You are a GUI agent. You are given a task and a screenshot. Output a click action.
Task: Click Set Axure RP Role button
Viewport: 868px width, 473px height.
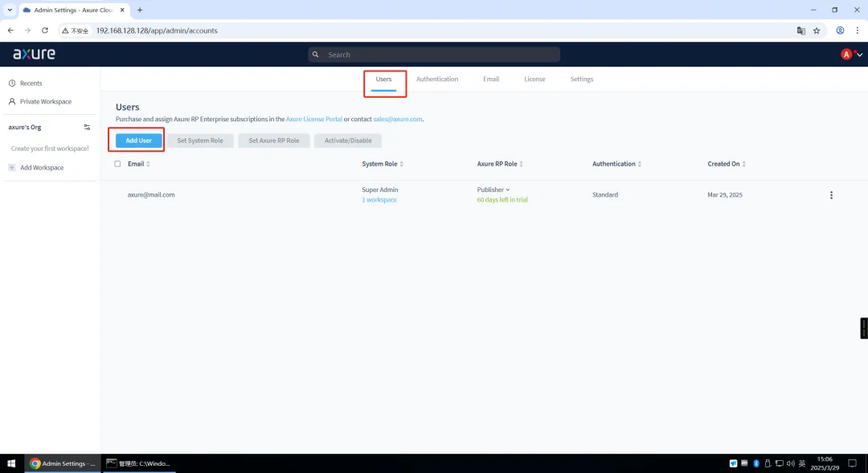[x=274, y=141]
